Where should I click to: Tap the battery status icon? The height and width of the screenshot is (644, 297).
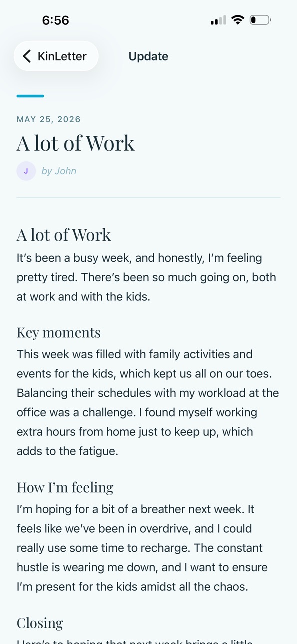pyautogui.click(x=260, y=20)
